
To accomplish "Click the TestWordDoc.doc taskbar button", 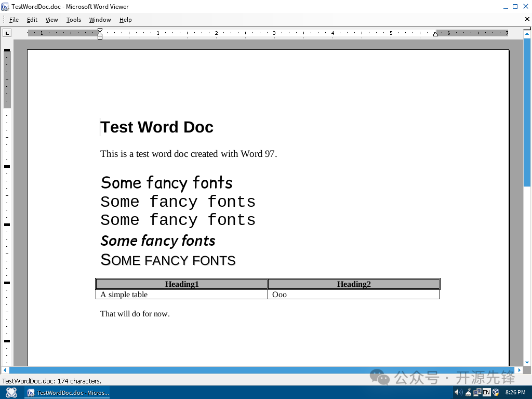I will click(68, 393).
